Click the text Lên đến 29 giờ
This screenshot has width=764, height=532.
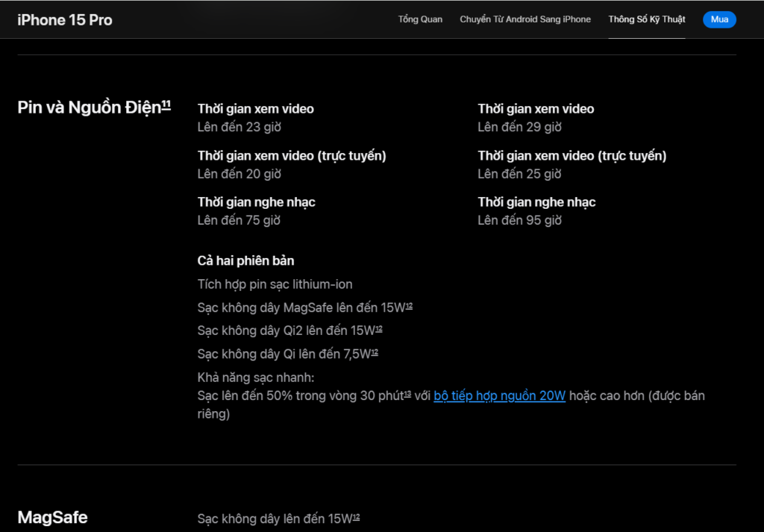(x=519, y=127)
